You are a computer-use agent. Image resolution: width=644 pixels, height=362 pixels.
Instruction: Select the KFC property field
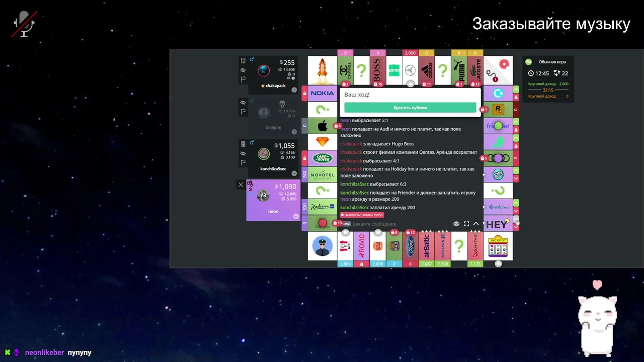(345, 246)
